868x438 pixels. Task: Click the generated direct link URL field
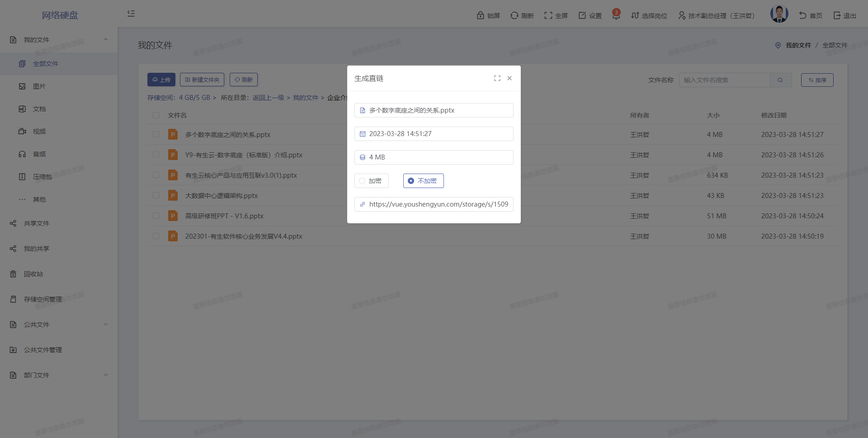[x=438, y=204]
